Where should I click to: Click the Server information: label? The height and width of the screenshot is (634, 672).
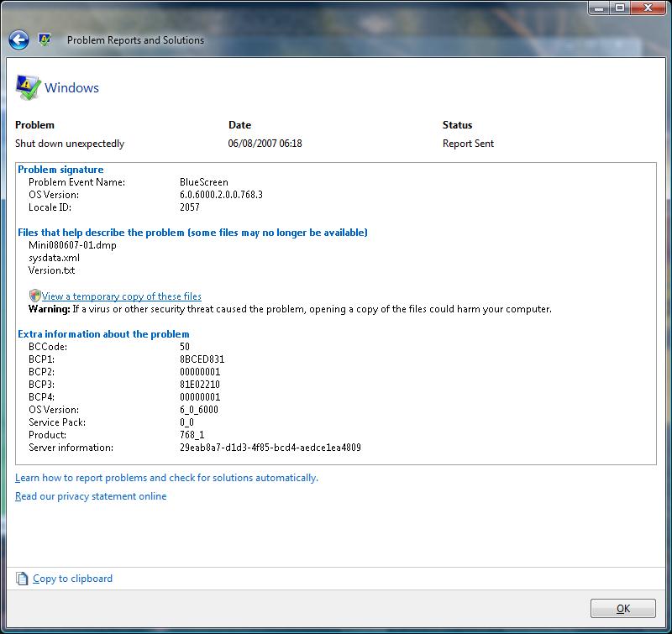tap(71, 448)
